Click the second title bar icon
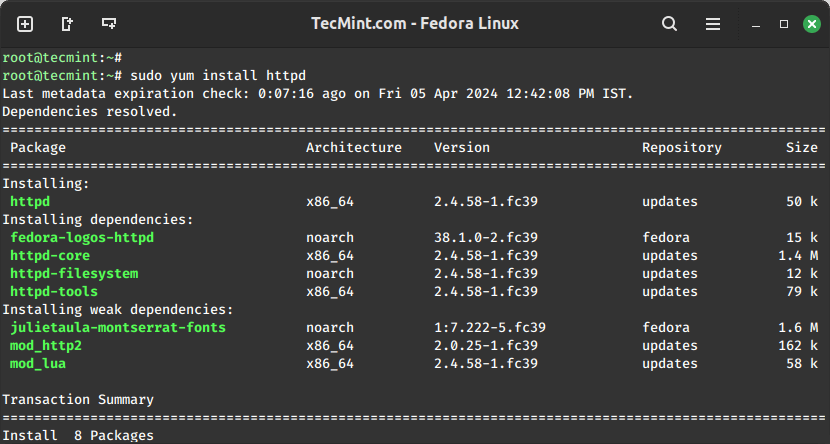Viewport: 830px width, 444px height. (67, 23)
